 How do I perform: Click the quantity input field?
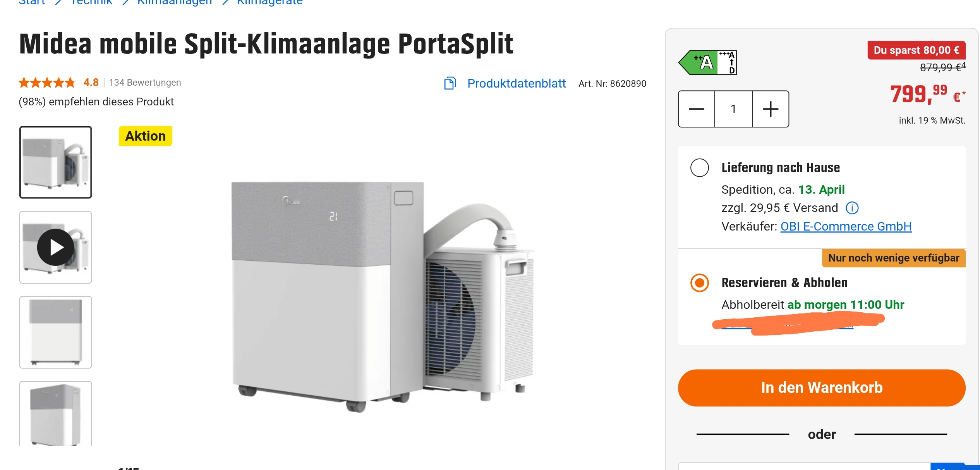pos(733,109)
